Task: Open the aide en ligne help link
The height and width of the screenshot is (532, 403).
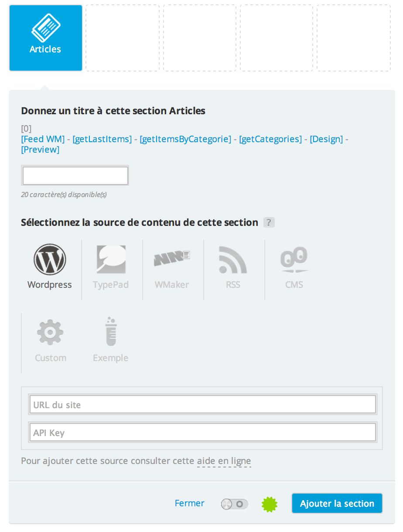Action: 224,461
